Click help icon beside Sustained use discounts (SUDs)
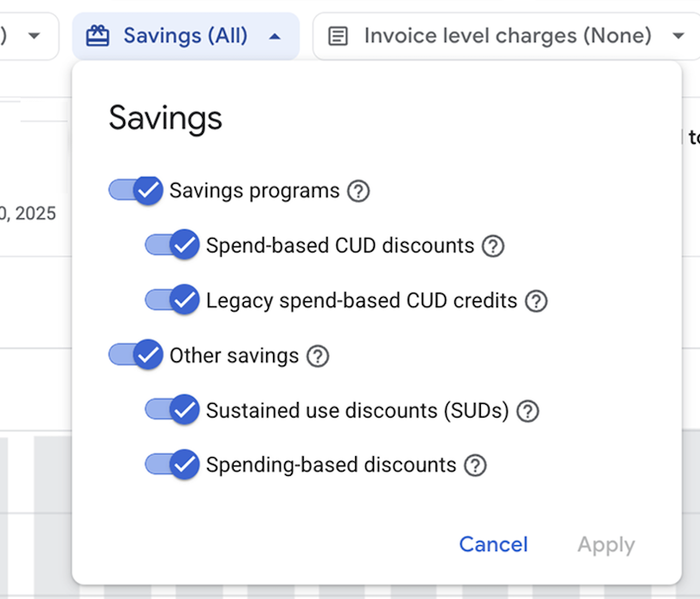The image size is (700, 599). point(528,411)
